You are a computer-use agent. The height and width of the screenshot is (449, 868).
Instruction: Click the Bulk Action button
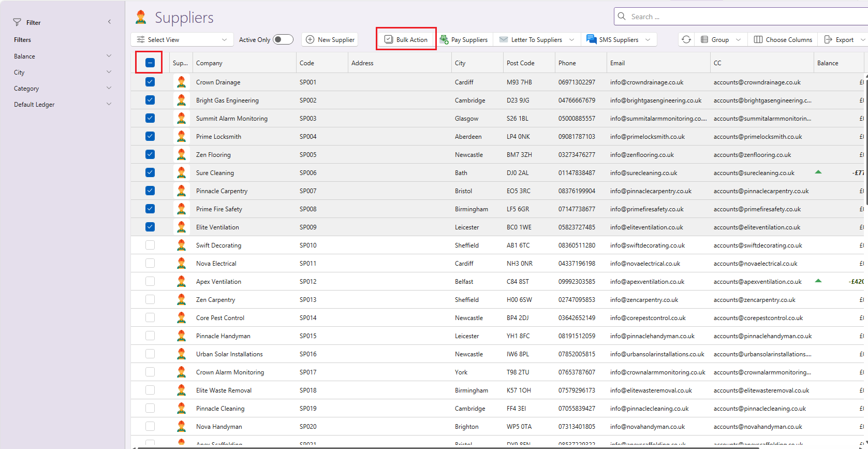pyautogui.click(x=406, y=40)
